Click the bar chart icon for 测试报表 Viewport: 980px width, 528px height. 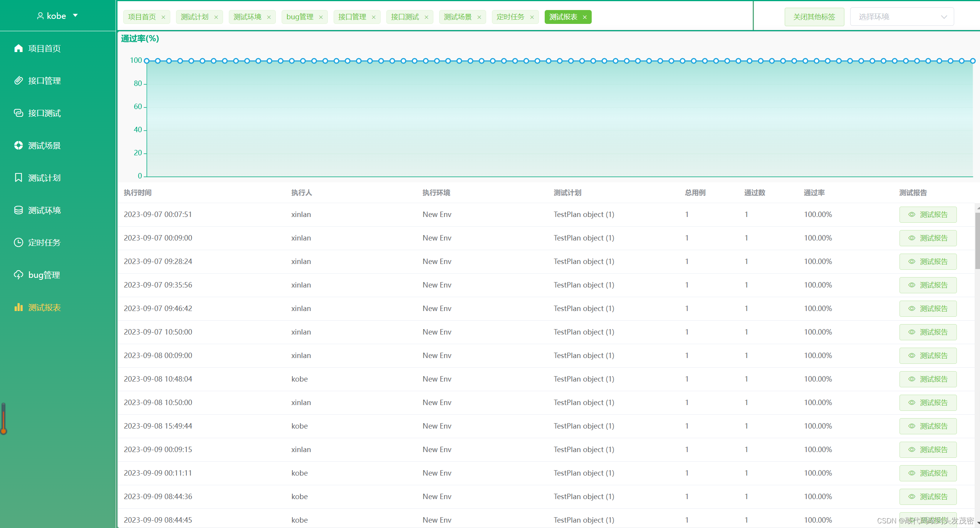[18, 307]
